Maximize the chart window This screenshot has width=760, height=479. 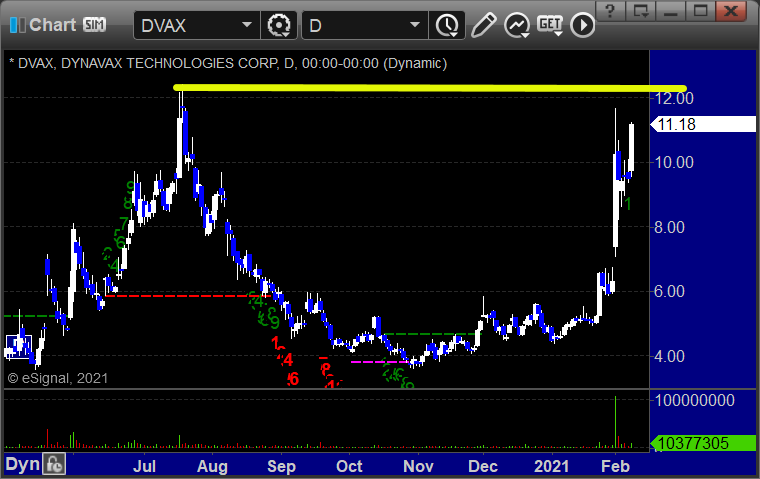coord(700,11)
